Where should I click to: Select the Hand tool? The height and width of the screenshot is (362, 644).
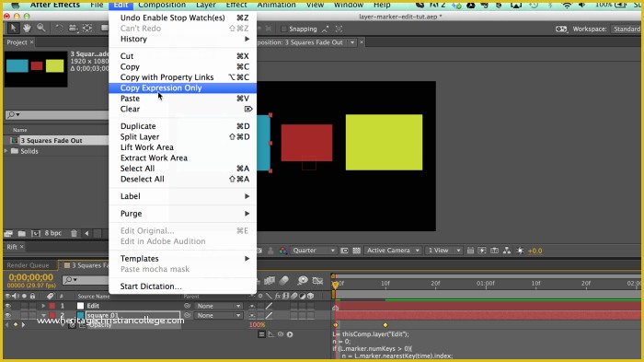tap(27, 28)
